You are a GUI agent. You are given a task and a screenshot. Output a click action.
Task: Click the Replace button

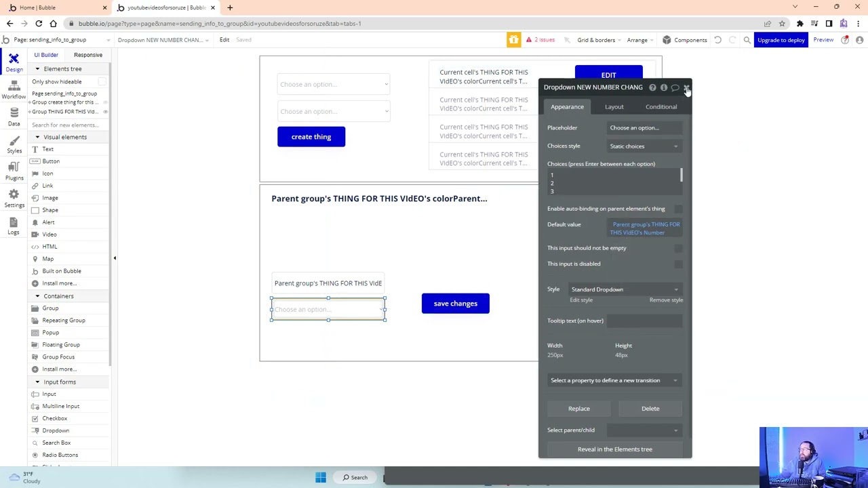coord(579,409)
